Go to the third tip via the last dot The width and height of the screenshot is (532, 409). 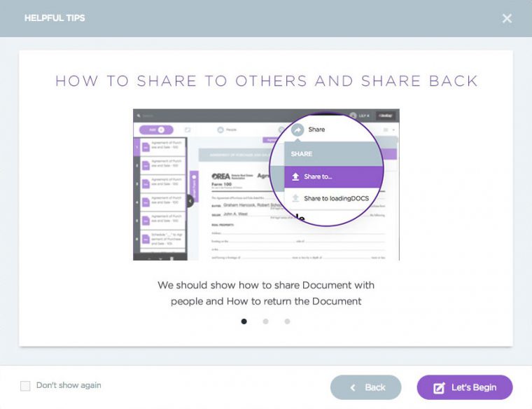(x=287, y=321)
